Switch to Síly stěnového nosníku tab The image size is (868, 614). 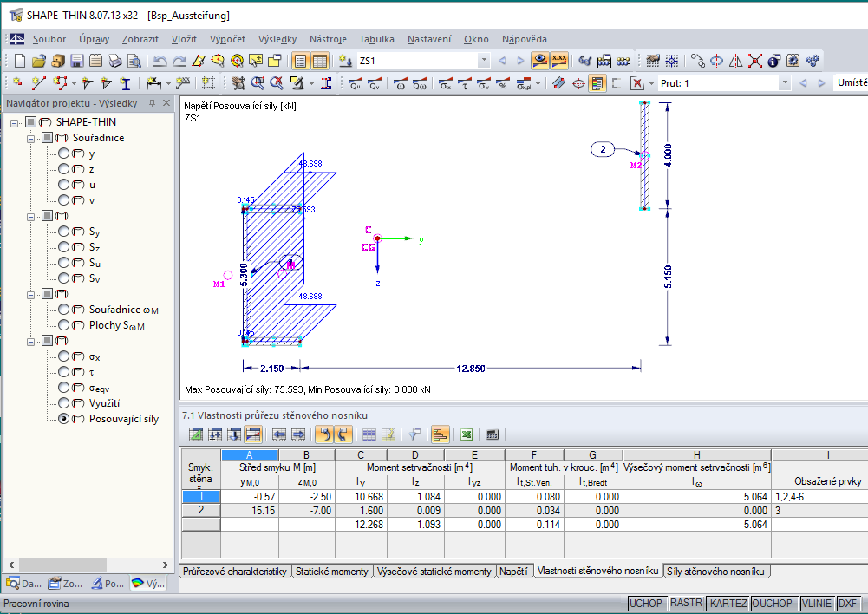[715, 572]
